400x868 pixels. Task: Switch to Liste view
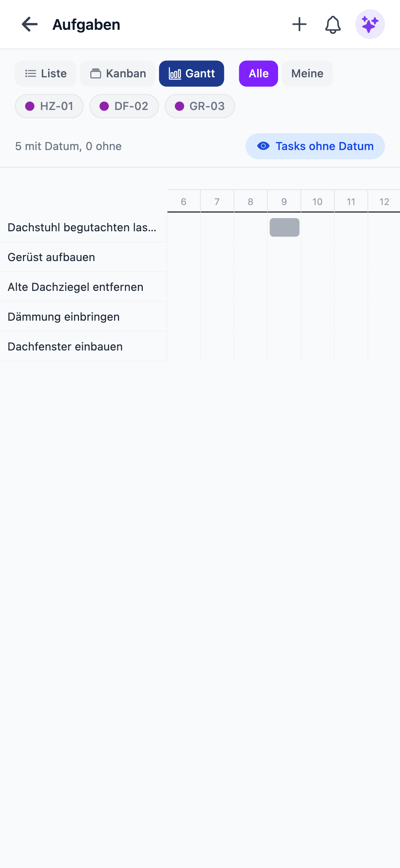(46, 73)
